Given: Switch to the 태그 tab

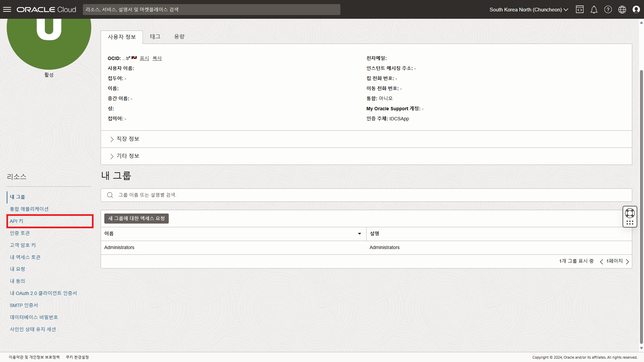Looking at the screenshot, I should coord(155,37).
